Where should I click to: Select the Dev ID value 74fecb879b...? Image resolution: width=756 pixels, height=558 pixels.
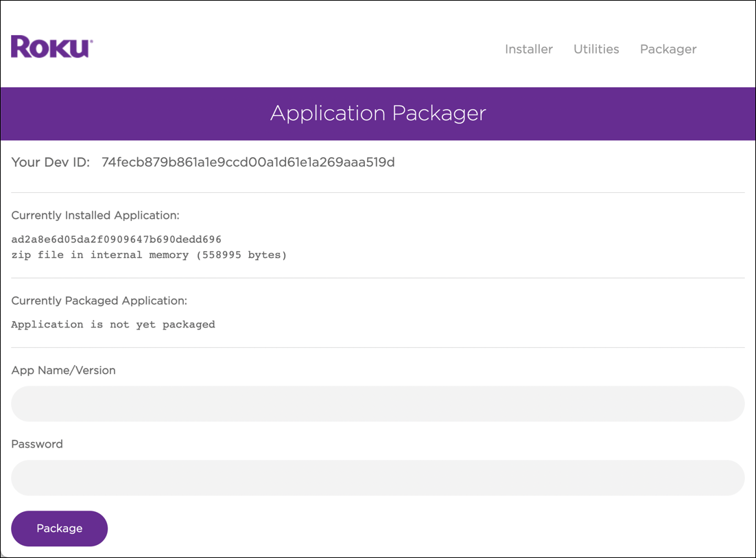tap(248, 162)
